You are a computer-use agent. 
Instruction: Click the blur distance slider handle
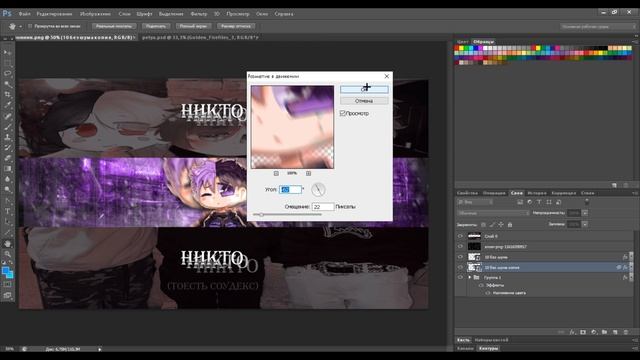click(x=261, y=215)
